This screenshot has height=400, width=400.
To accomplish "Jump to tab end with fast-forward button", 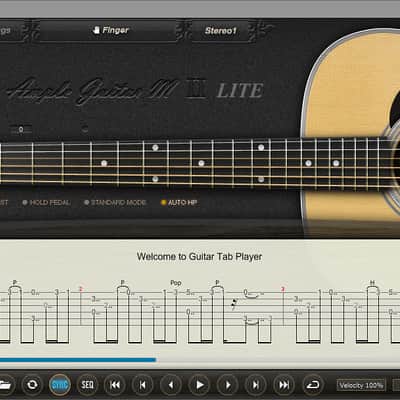I will [284, 385].
